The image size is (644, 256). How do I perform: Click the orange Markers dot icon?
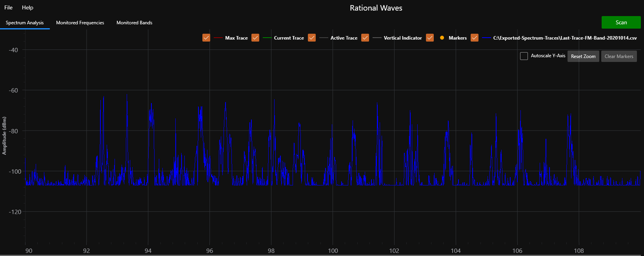click(x=442, y=38)
